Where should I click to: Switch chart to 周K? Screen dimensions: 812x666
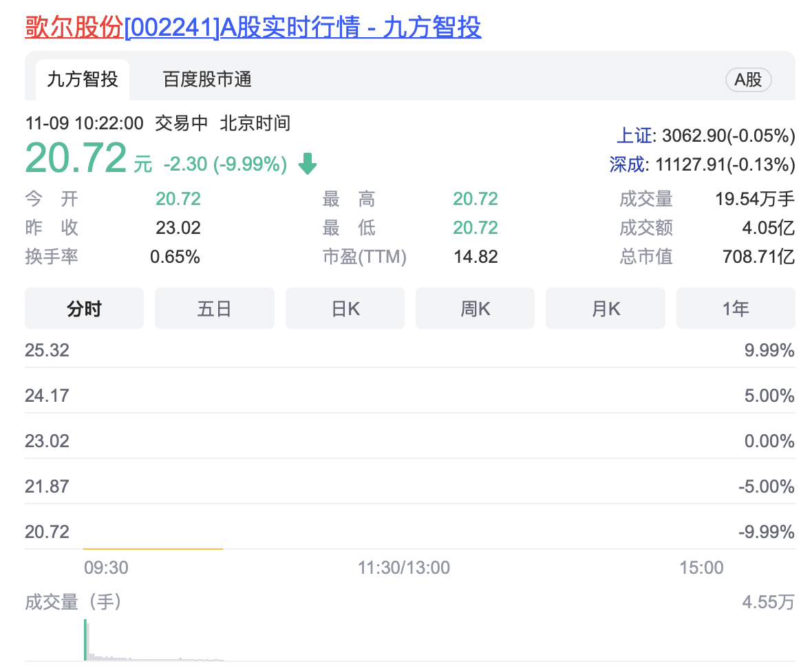coord(475,309)
